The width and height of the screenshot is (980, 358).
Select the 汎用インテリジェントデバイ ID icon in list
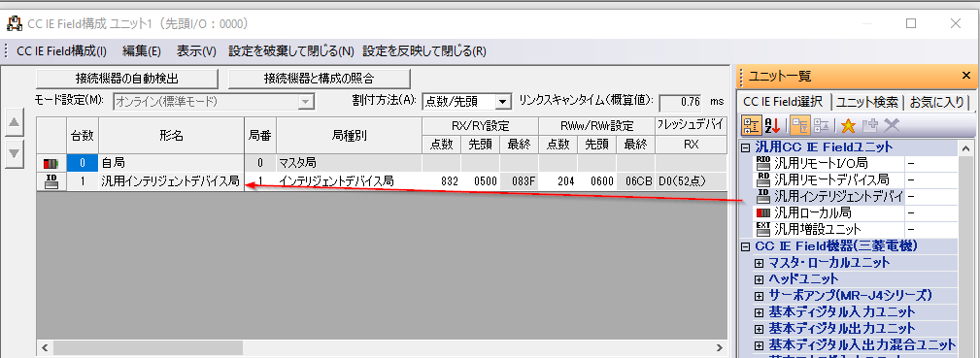point(763,196)
